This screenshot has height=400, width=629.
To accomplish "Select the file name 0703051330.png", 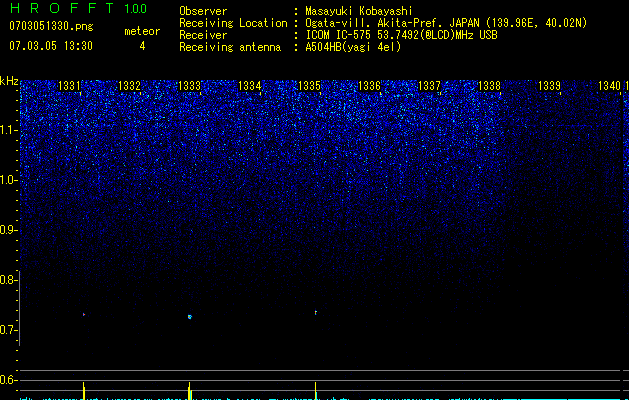I will click(51, 26).
